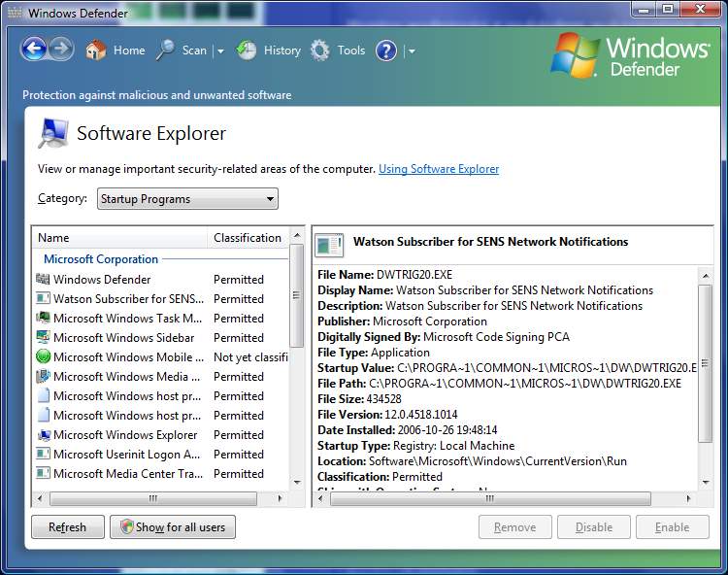
Task: Click the details pane scroll right arrow
Action: click(x=688, y=498)
